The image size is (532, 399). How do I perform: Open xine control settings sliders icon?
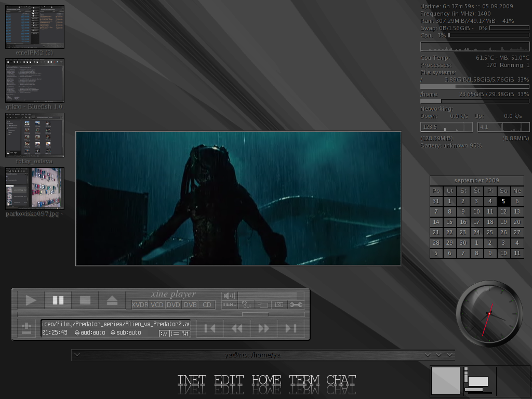tap(185, 334)
